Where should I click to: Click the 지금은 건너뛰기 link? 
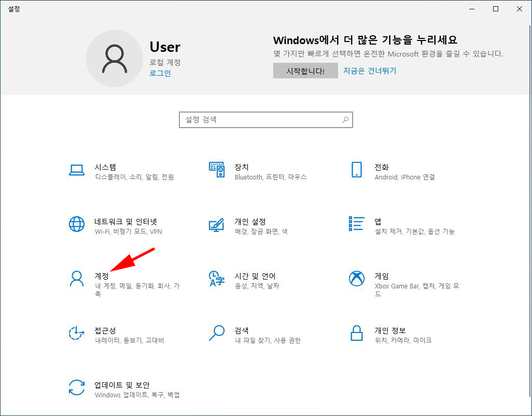370,71
